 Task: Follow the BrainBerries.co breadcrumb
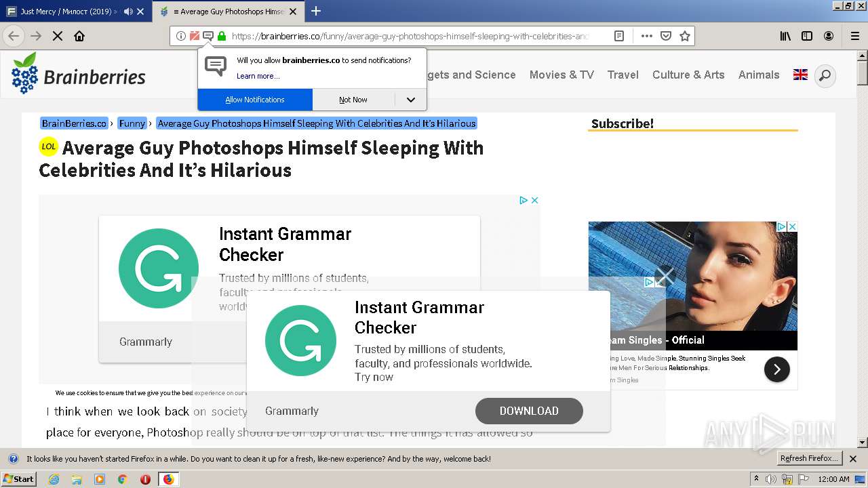coord(75,123)
